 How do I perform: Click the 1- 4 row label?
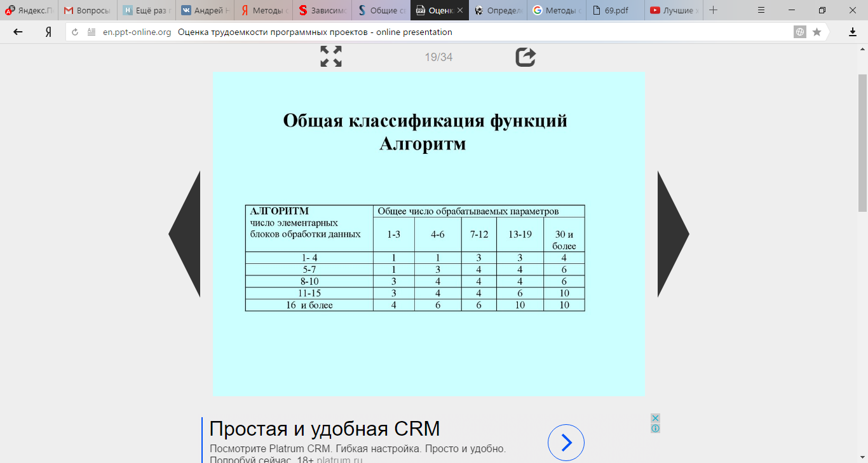tap(309, 258)
